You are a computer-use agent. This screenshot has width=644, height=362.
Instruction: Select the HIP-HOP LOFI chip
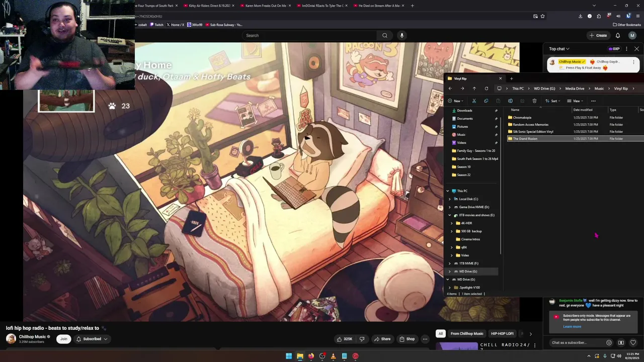click(502, 333)
